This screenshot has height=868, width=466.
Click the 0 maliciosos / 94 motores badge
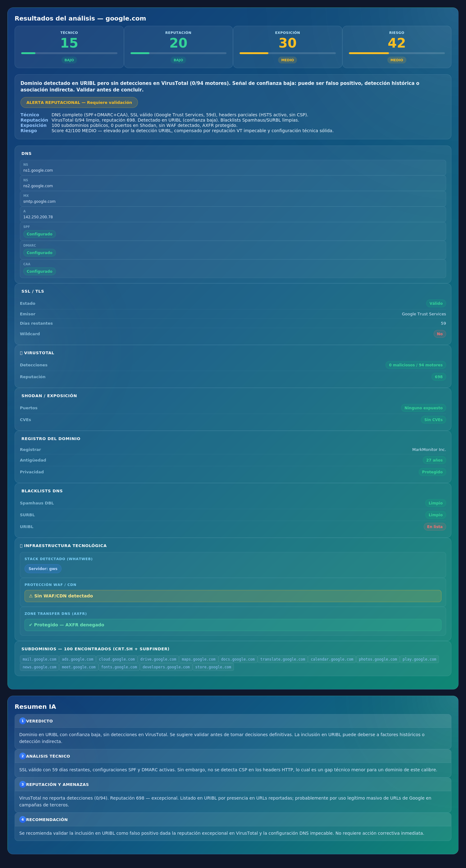click(x=415, y=365)
